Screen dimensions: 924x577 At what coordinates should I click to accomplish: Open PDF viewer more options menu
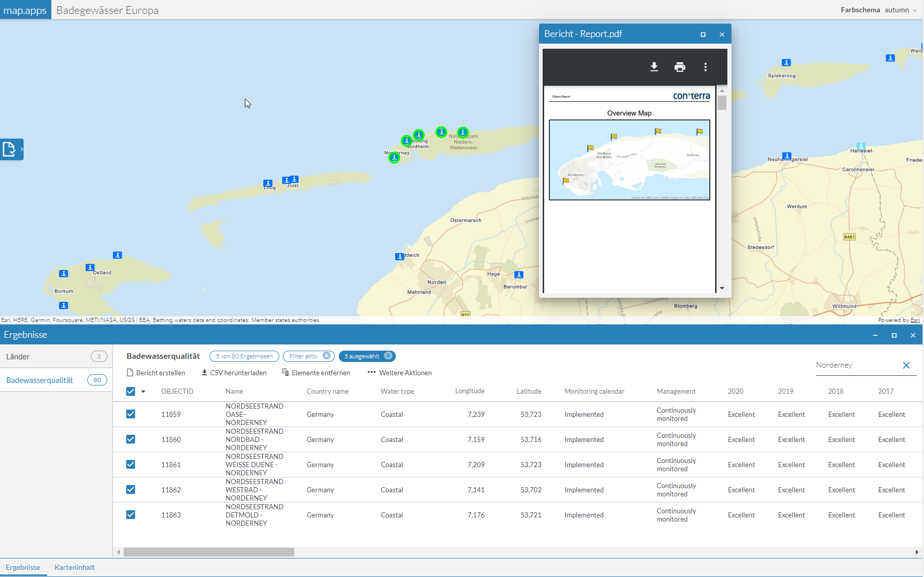pyautogui.click(x=705, y=67)
